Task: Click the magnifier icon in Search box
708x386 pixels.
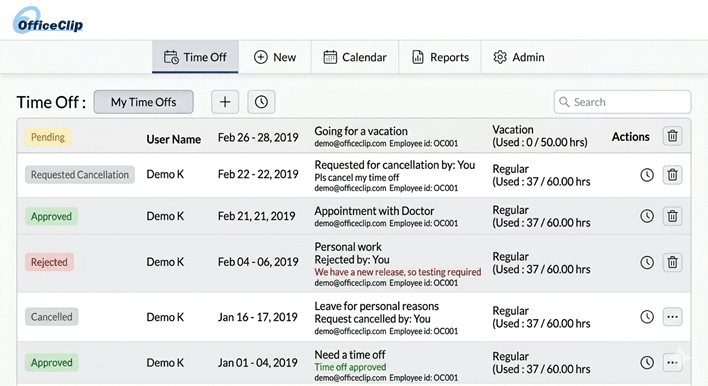Action: click(x=564, y=102)
